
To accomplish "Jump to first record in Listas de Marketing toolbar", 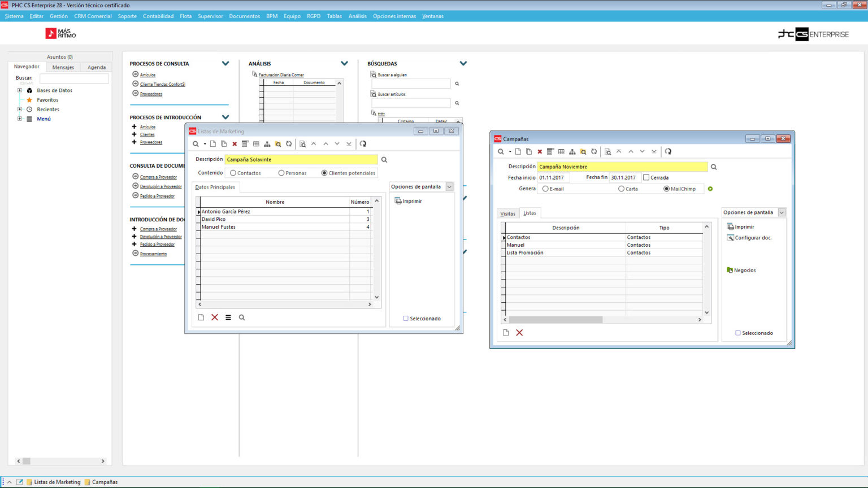I will point(314,144).
